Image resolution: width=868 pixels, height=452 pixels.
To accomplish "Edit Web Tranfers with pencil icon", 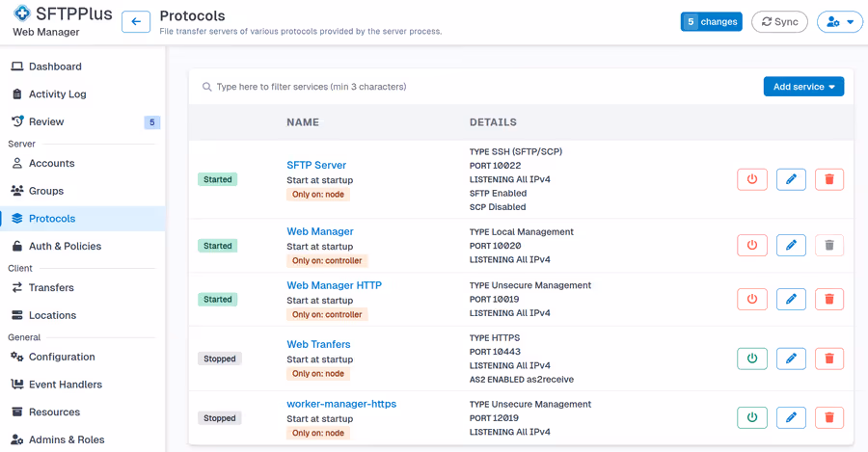I will pos(791,359).
